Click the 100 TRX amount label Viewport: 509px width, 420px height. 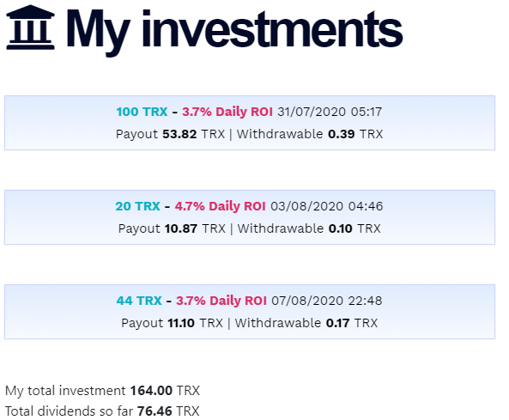142,112
